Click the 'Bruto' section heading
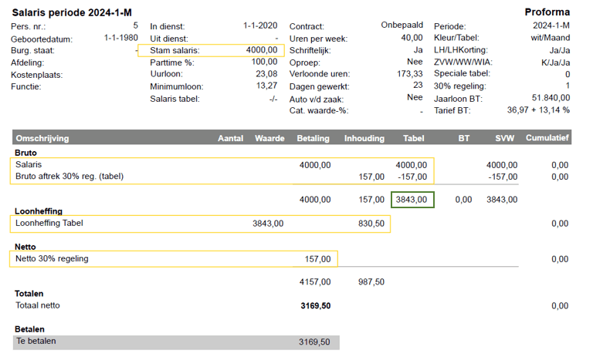 click(25, 153)
